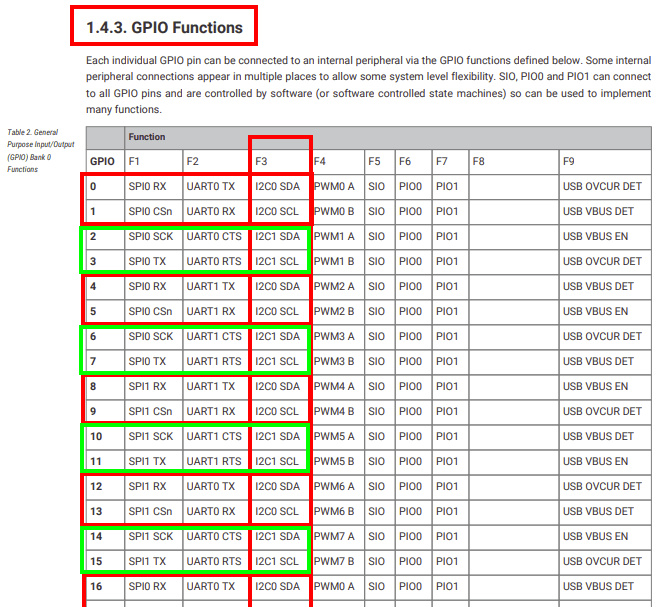Select 'UART0 RTS' in GPIO 15 row
The height and width of the screenshot is (607, 660).
[x=214, y=562]
